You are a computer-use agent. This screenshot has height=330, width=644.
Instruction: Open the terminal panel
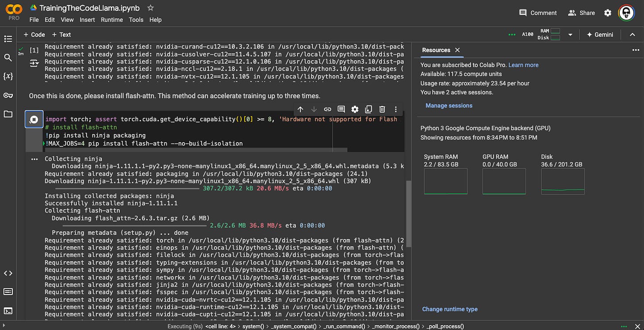[8, 311]
